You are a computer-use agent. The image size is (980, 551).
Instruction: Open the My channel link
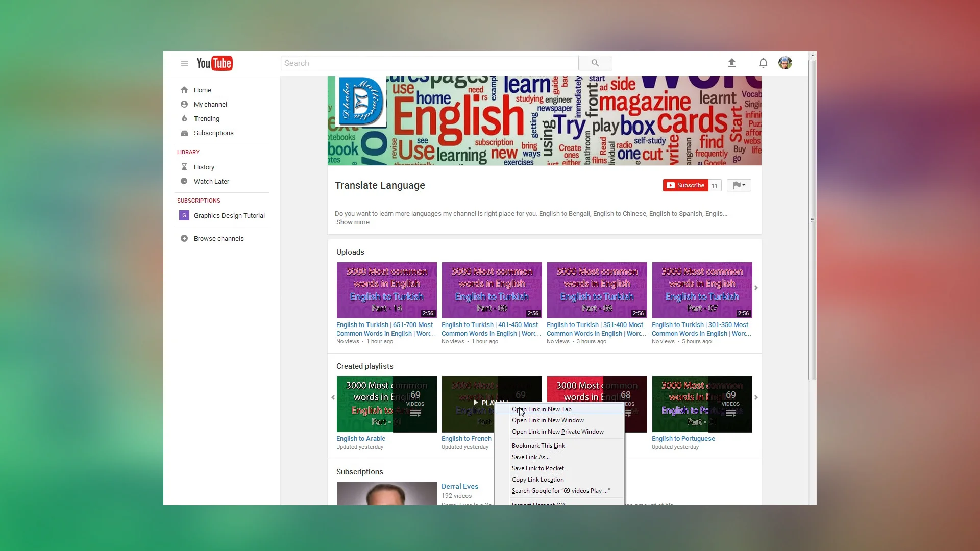[210, 104]
